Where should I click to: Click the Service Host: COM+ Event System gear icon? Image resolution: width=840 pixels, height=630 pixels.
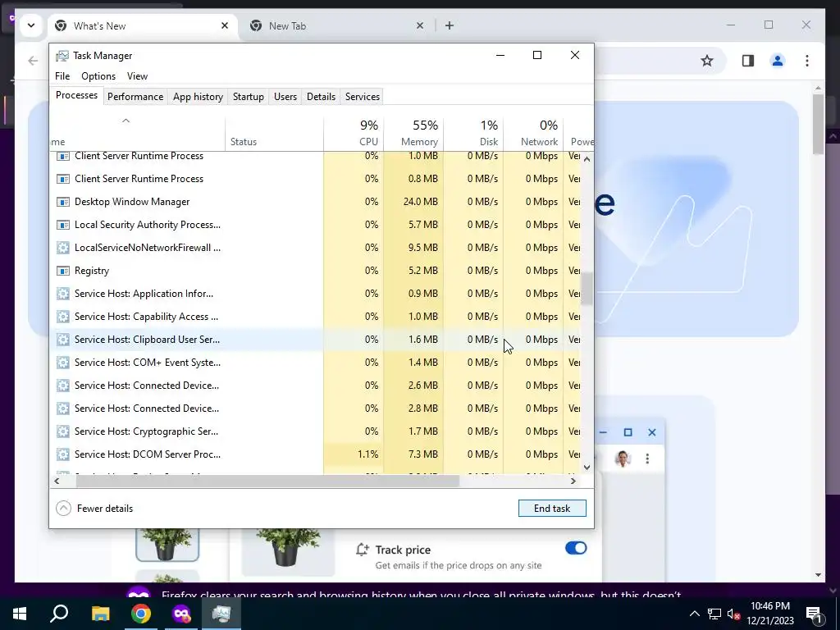tap(63, 363)
